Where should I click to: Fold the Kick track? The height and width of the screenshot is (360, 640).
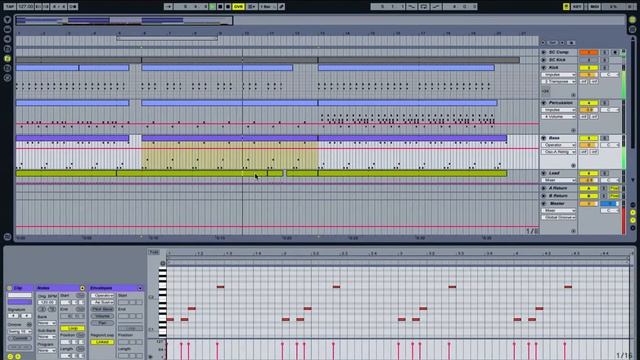(543, 68)
